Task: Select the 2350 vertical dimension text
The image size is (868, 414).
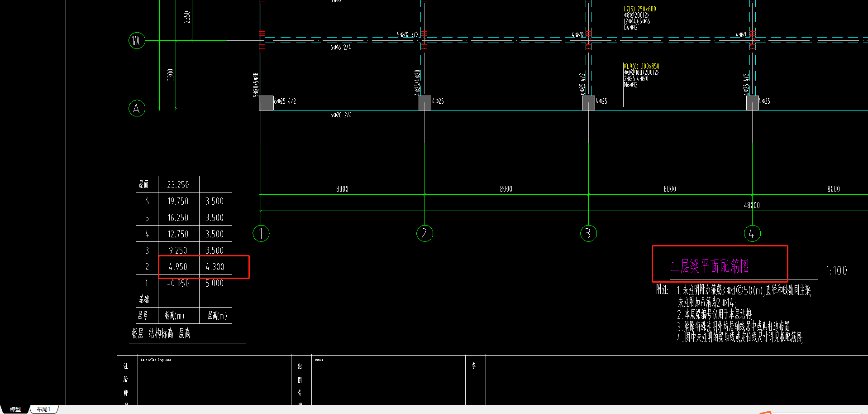Action: (x=186, y=17)
